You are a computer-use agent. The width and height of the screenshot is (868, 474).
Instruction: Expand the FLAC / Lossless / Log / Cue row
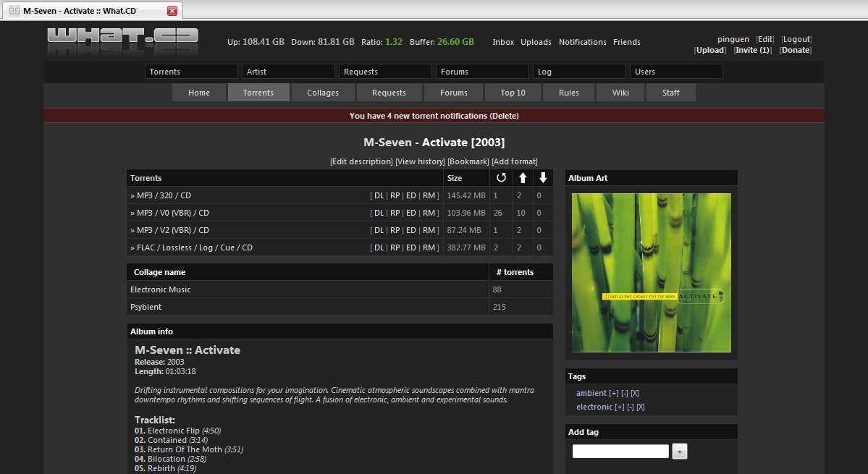pos(194,247)
